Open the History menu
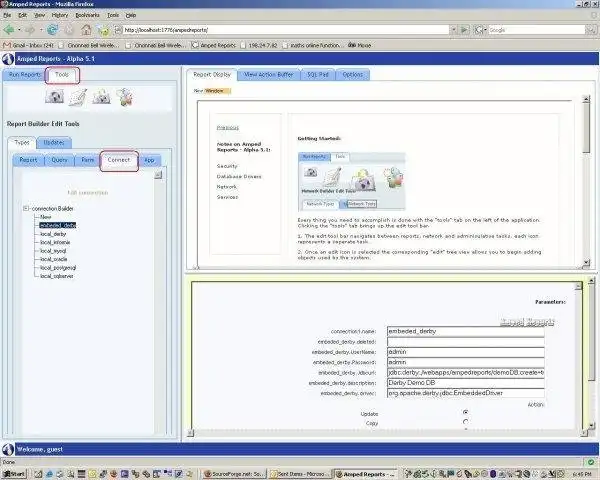The image size is (600, 480). pyautogui.click(x=60, y=15)
